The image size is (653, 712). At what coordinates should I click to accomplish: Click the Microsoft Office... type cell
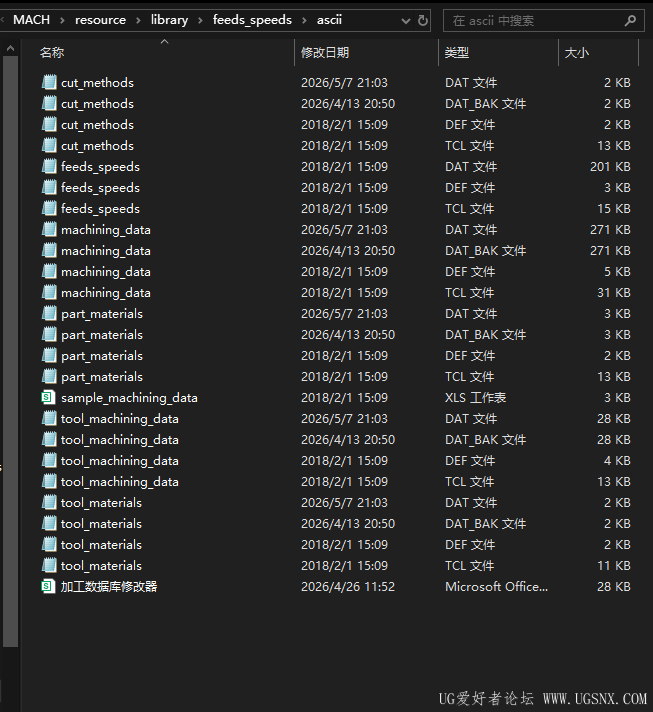(496, 587)
